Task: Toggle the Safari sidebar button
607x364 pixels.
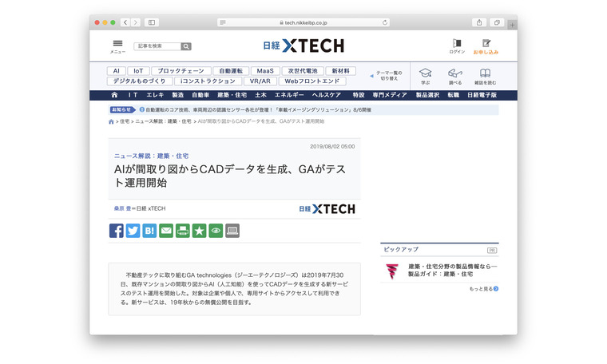Action: point(152,22)
